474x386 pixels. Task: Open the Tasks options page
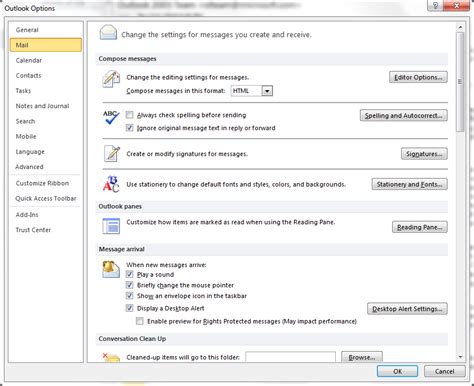[46, 91]
